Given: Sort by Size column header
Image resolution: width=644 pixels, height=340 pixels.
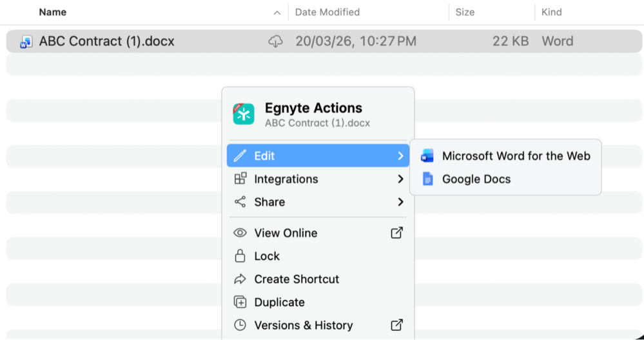Looking at the screenshot, I should click(x=465, y=12).
